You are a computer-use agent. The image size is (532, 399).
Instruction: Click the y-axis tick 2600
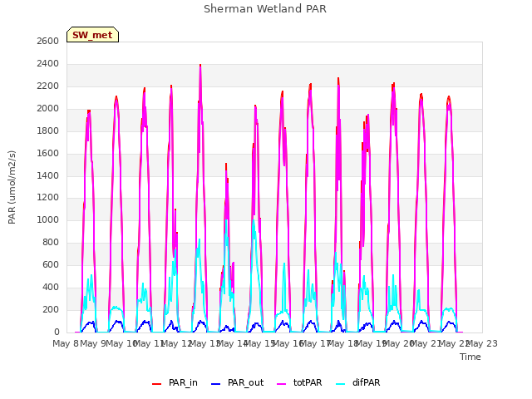pyautogui.click(x=48, y=41)
